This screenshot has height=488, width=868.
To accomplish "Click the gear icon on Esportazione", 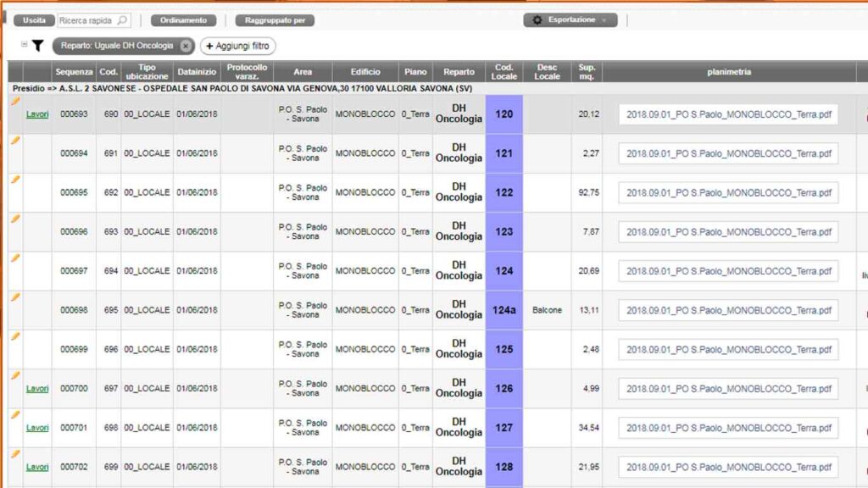I will tap(537, 20).
